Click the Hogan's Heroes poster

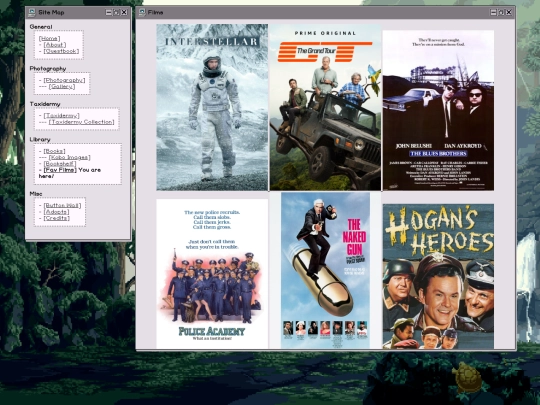(x=438, y=276)
